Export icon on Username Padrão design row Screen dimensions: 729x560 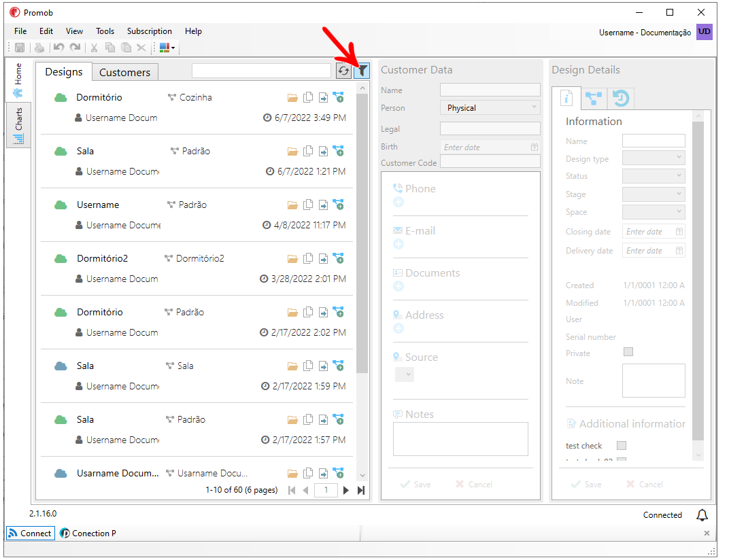(x=323, y=205)
